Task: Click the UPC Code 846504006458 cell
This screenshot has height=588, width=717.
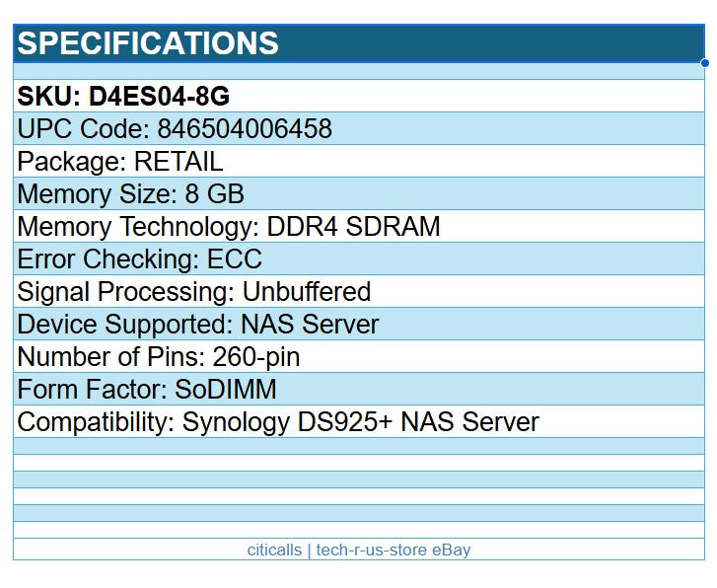Action: click(359, 128)
